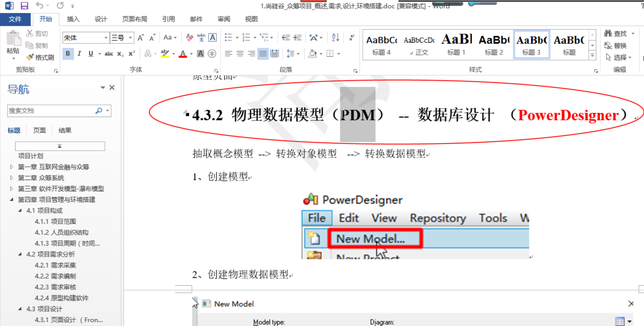Undo the last action
Image resolution: width=644 pixels, height=326 pixels.
(x=39, y=6)
